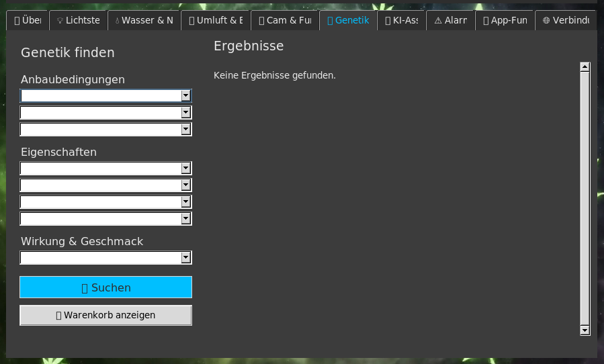Click 'Keine Ergebnisse gefunden.' text
Image resolution: width=604 pixels, height=364 pixels.
(275, 75)
